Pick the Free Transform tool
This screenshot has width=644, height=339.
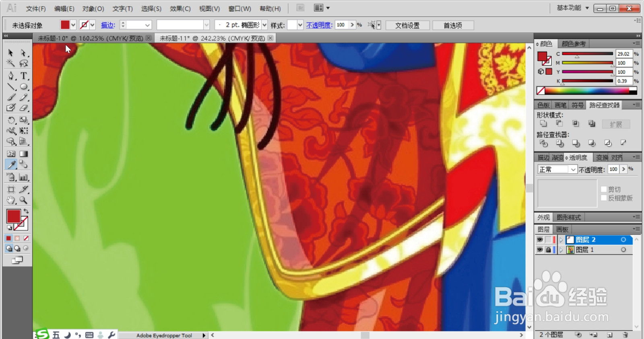click(24, 131)
